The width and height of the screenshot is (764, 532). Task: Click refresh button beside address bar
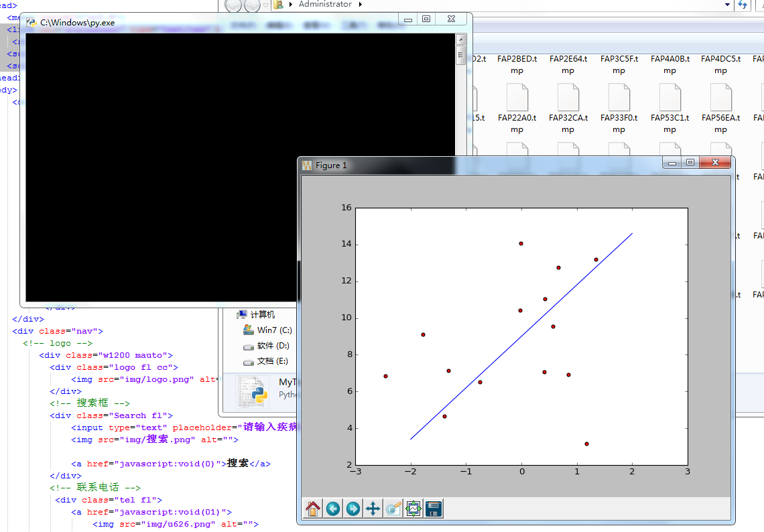click(x=743, y=5)
